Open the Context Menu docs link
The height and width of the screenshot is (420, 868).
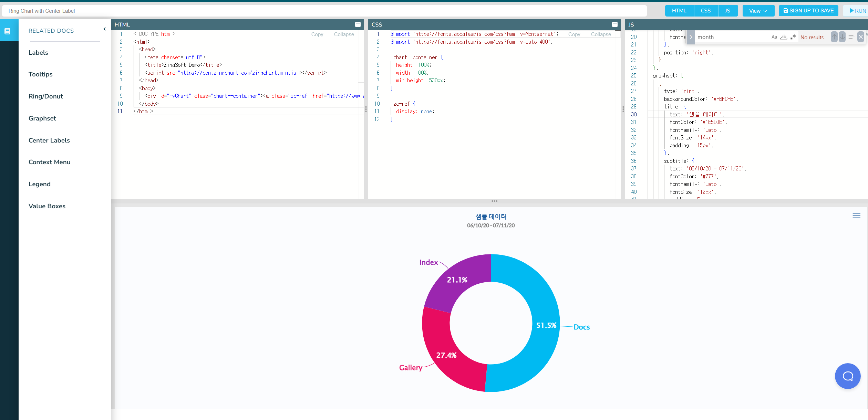pyautogui.click(x=49, y=162)
